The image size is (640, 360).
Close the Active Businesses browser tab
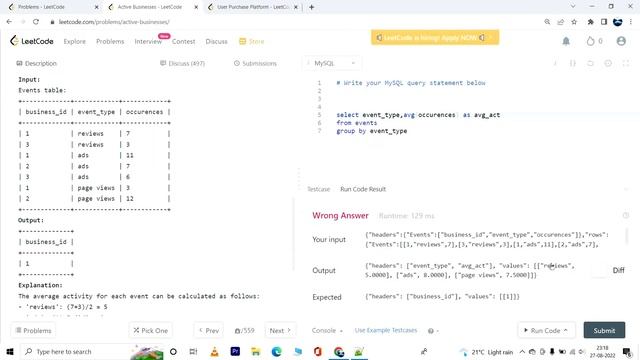click(196, 7)
